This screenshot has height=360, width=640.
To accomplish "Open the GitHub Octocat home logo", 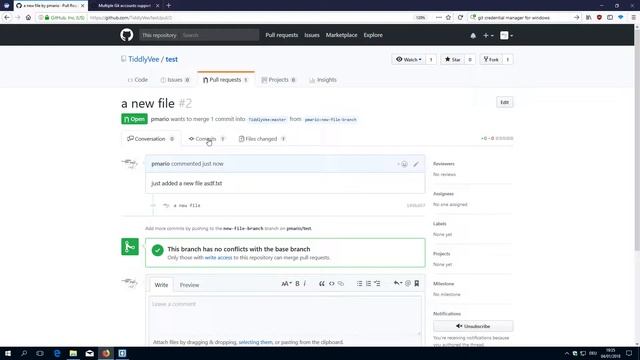I will (127, 35).
